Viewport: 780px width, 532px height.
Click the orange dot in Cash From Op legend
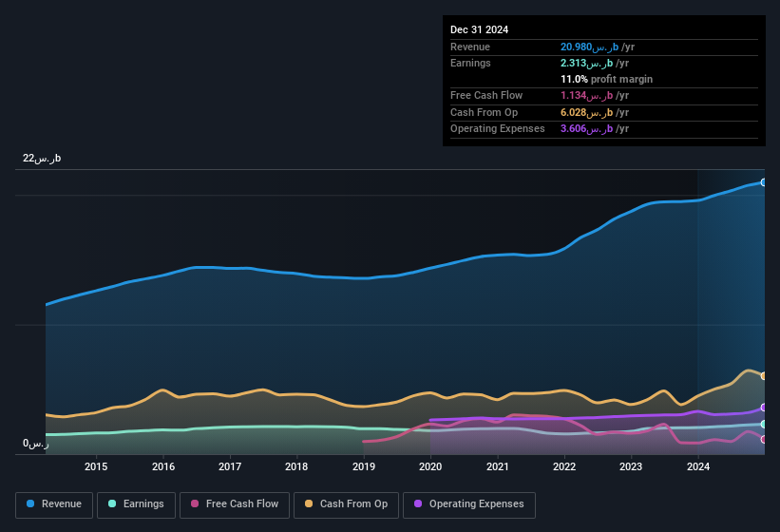pos(308,504)
